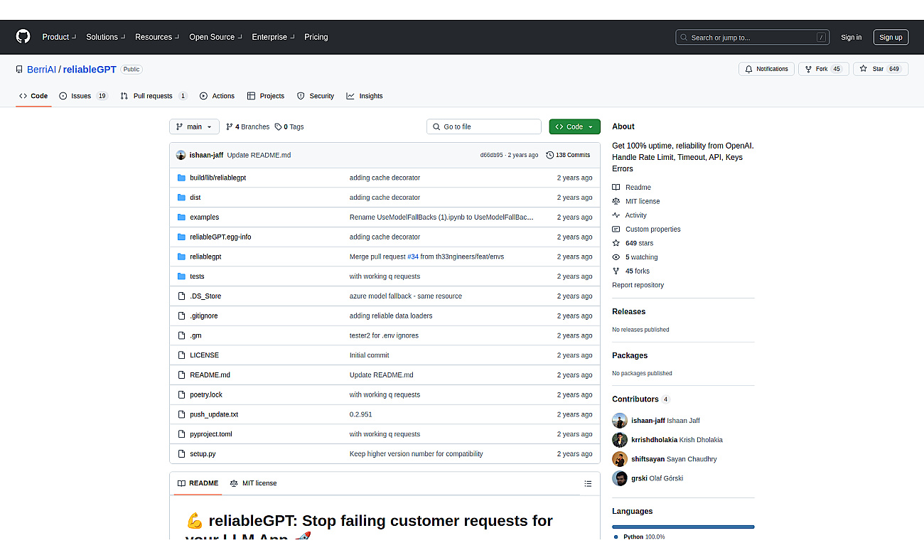Click the LICENSE file icon
Viewport: 924px width, 560px height.
click(181, 355)
